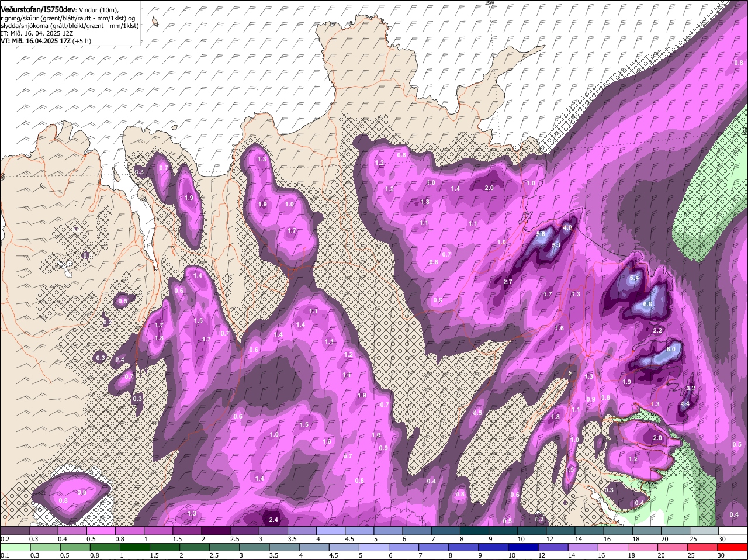This screenshot has height=560, width=748.
Task: Click the snow legend swatch between 8 and 9
Action: pyautogui.click(x=475, y=531)
